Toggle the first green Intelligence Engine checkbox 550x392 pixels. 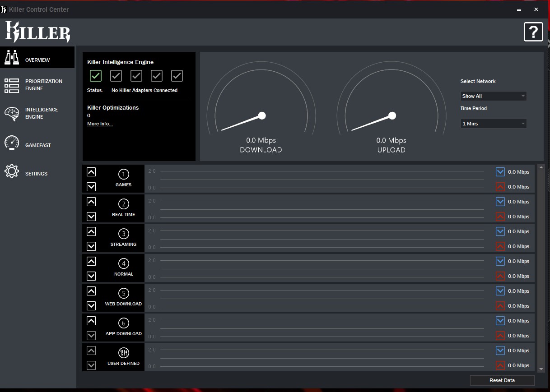[96, 76]
